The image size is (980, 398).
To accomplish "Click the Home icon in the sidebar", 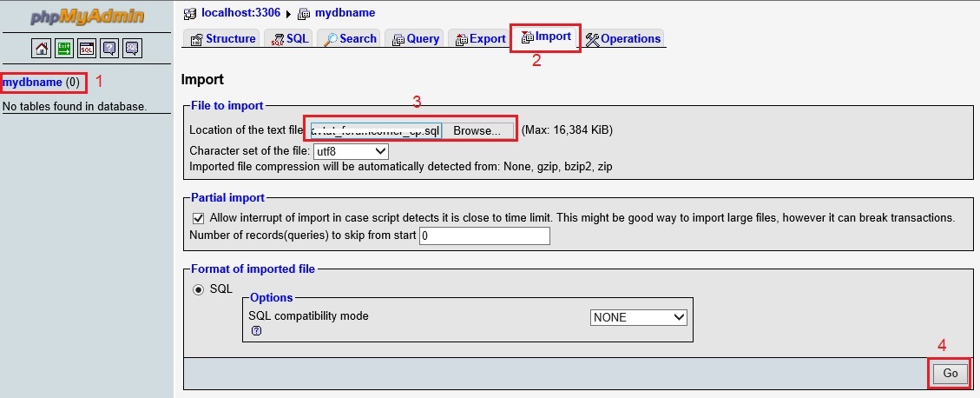I will [42, 48].
